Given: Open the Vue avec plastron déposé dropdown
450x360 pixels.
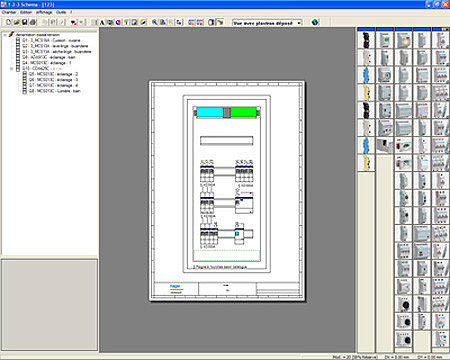Looking at the screenshot, I should coord(267,23).
